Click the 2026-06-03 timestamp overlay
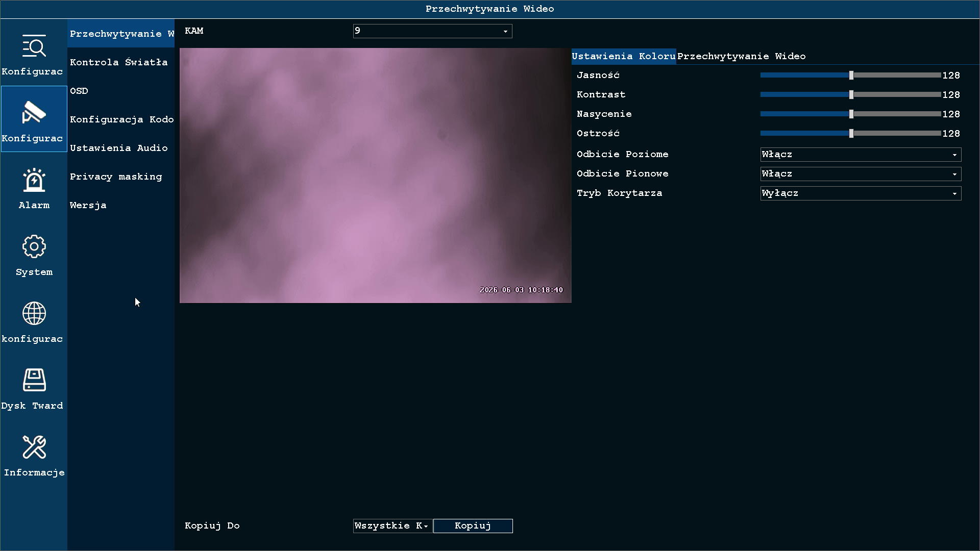This screenshot has width=980, height=551. 521,290
